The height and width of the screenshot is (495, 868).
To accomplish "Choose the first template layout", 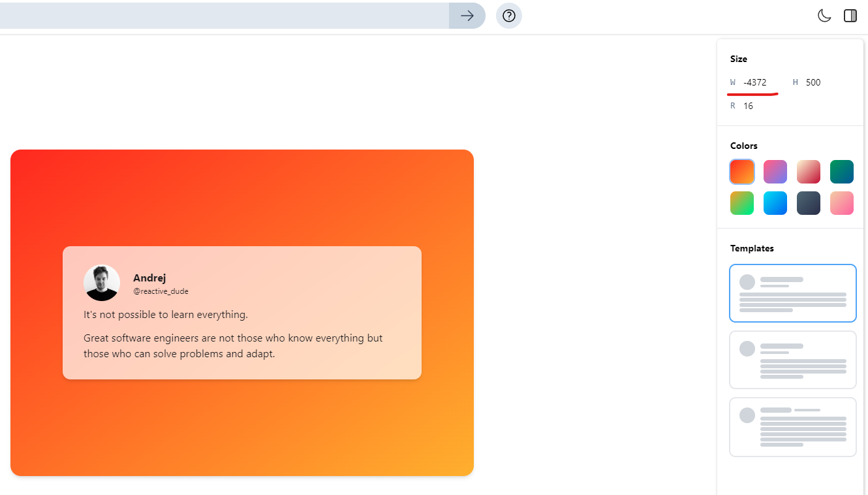I will (793, 293).
